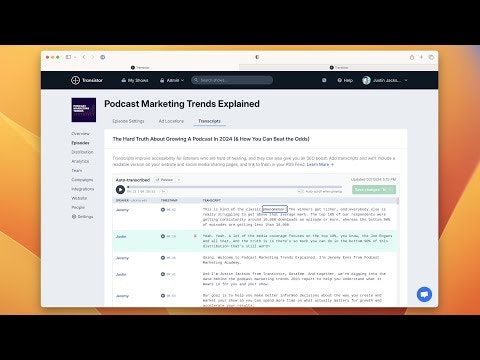Click the small icon in highlighted Justin row

195,236
